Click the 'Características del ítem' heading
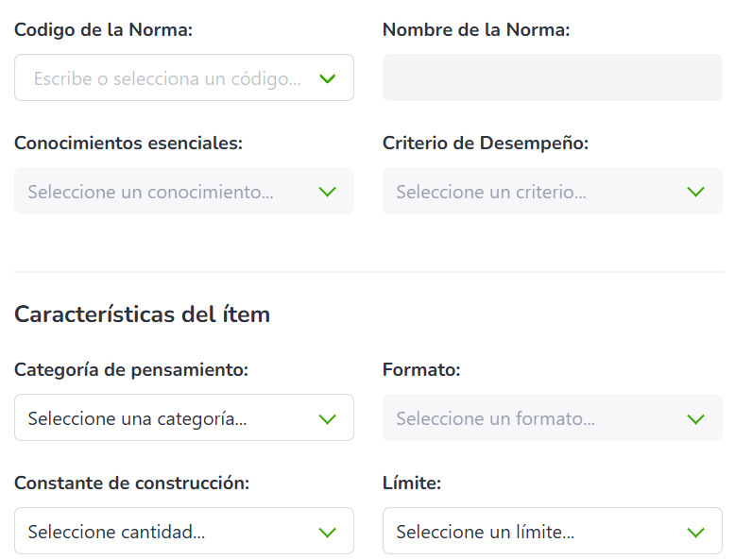The image size is (735, 560). tap(142, 314)
